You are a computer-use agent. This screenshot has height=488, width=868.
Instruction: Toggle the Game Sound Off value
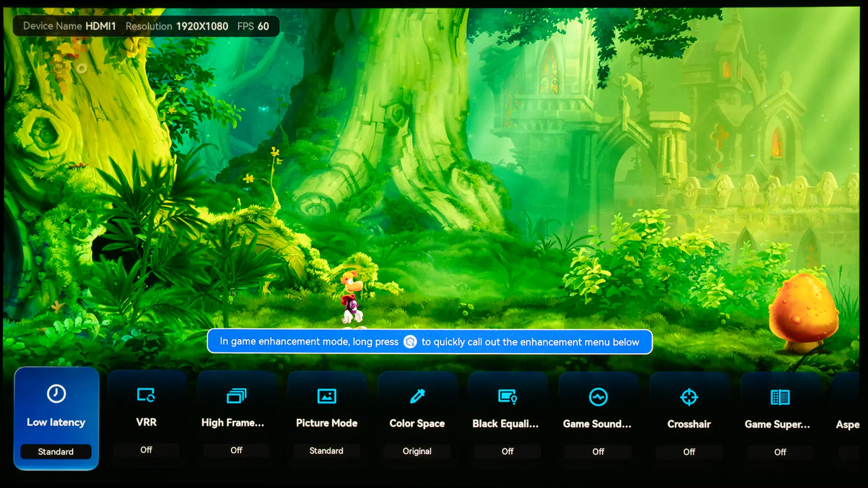point(598,452)
